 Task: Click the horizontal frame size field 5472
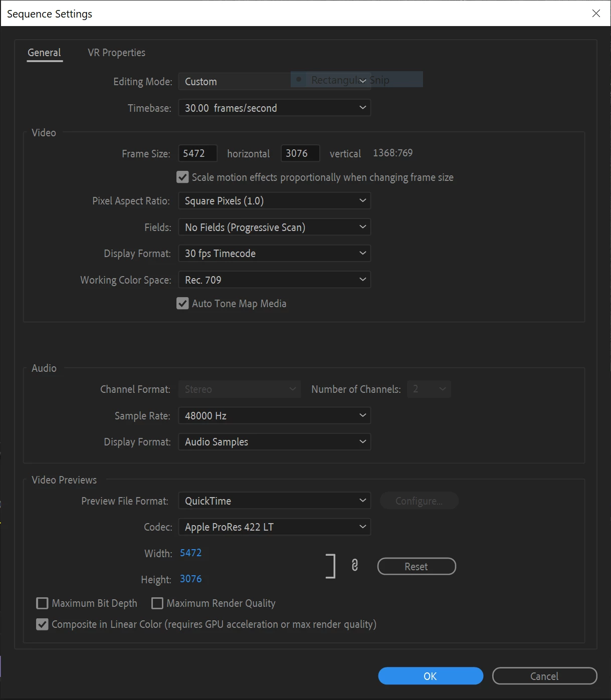[197, 153]
